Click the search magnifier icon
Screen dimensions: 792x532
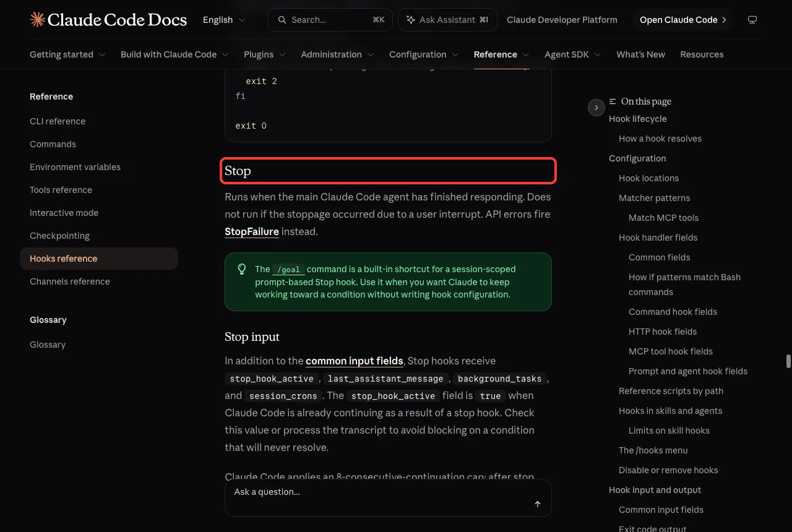pos(282,20)
